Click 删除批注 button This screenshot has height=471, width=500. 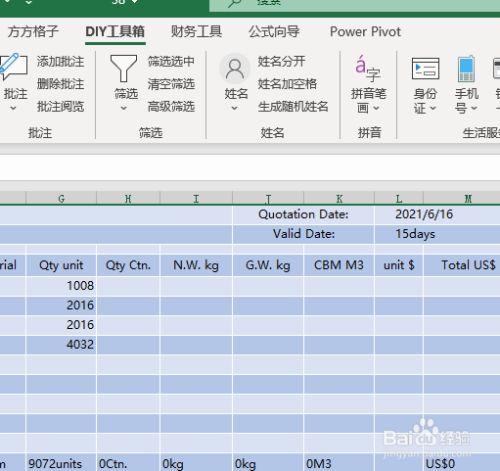tap(60, 84)
